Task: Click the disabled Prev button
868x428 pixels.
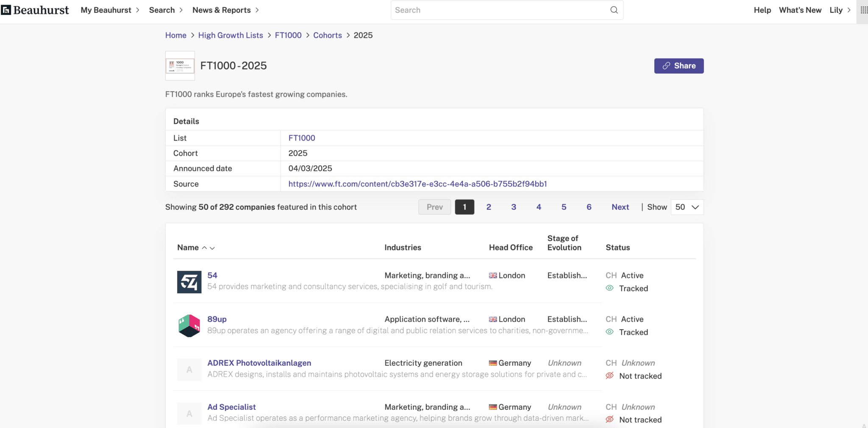Action: 434,207
